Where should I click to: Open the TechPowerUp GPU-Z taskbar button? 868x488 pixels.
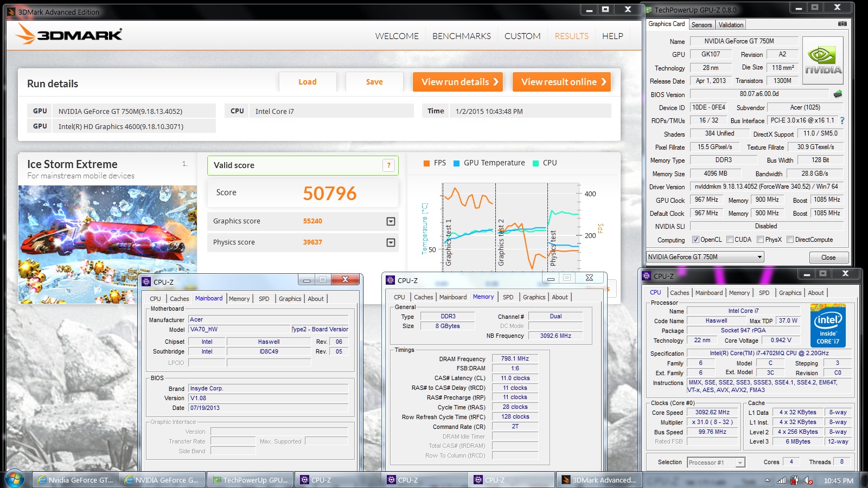click(x=250, y=480)
